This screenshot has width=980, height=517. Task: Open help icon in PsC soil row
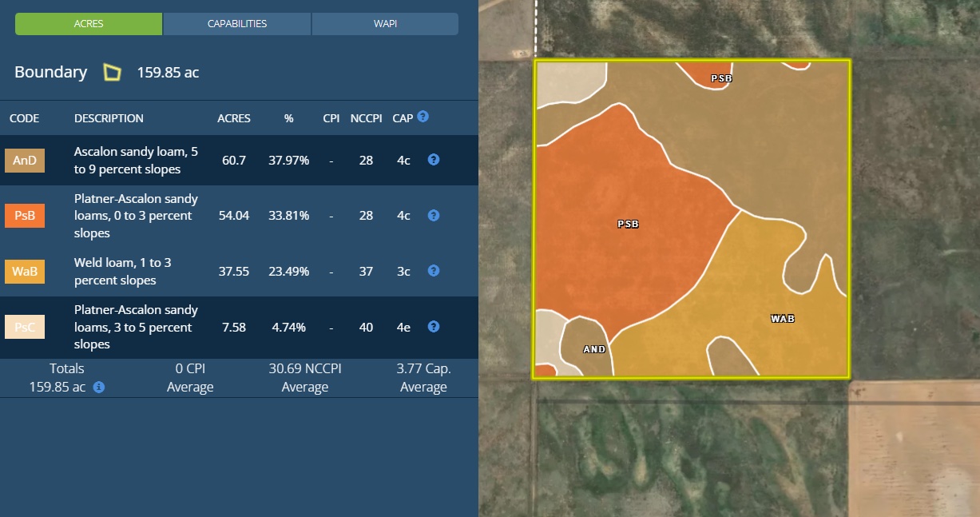(433, 327)
